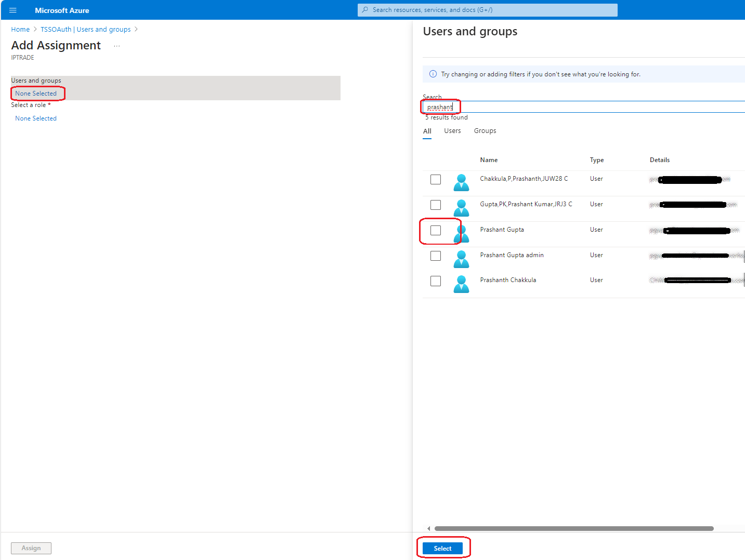Click the user avatar icon for Gupta,PK,Prashant Kumar,JRJ3 C
The width and height of the screenshot is (745, 560).
461,208
